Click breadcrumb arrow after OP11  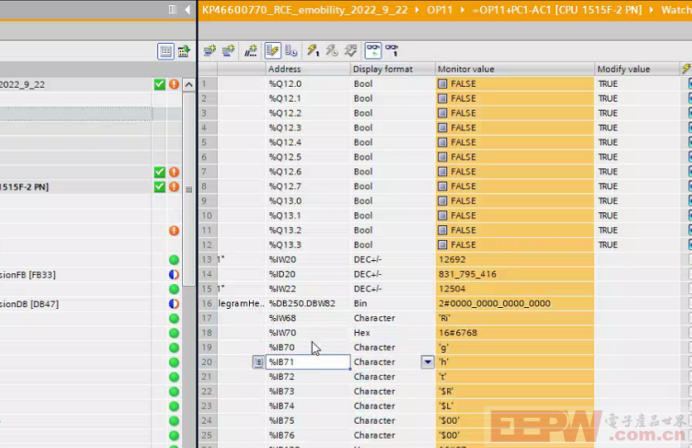pos(463,10)
